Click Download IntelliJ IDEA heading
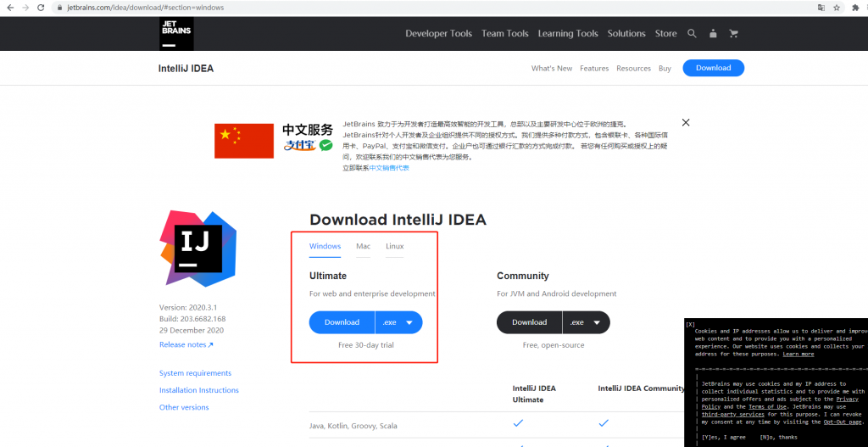The image size is (868, 447). pyautogui.click(x=398, y=220)
